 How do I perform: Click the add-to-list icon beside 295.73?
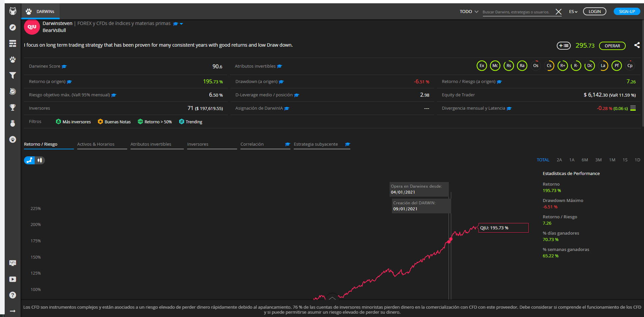click(x=563, y=46)
